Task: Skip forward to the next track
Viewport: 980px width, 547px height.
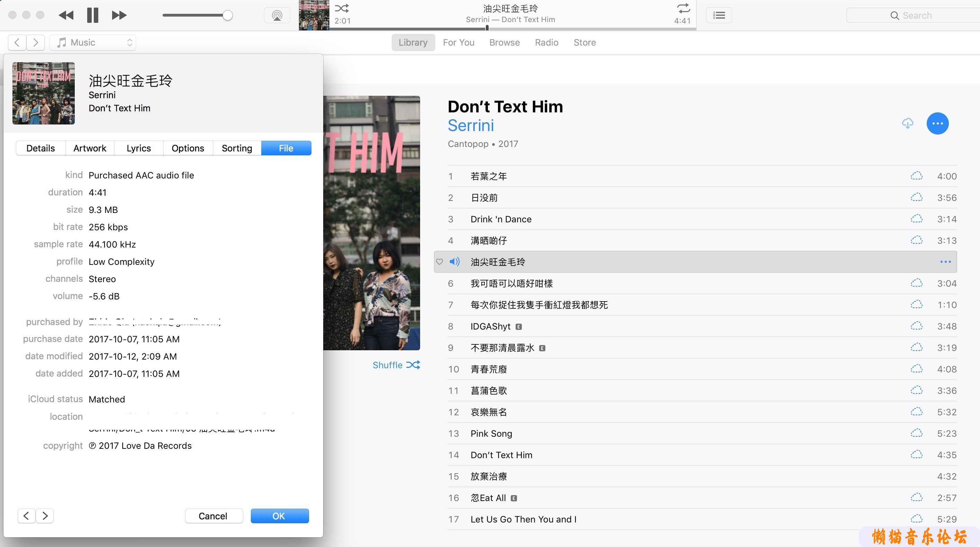Action: [x=119, y=15]
